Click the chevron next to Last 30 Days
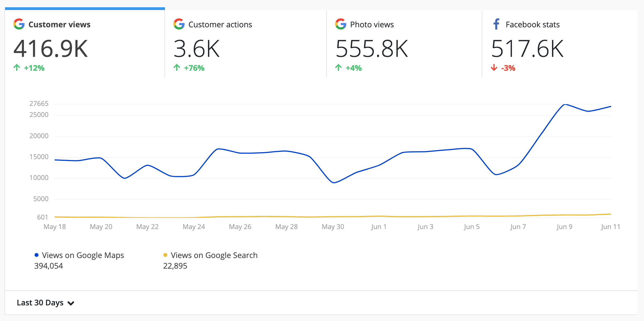Image resolution: width=644 pixels, height=321 pixels. (x=71, y=303)
